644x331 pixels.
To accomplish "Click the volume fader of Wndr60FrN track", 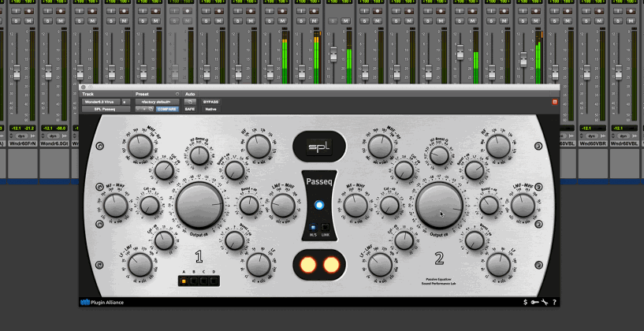I will pyautogui.click(x=17, y=72).
